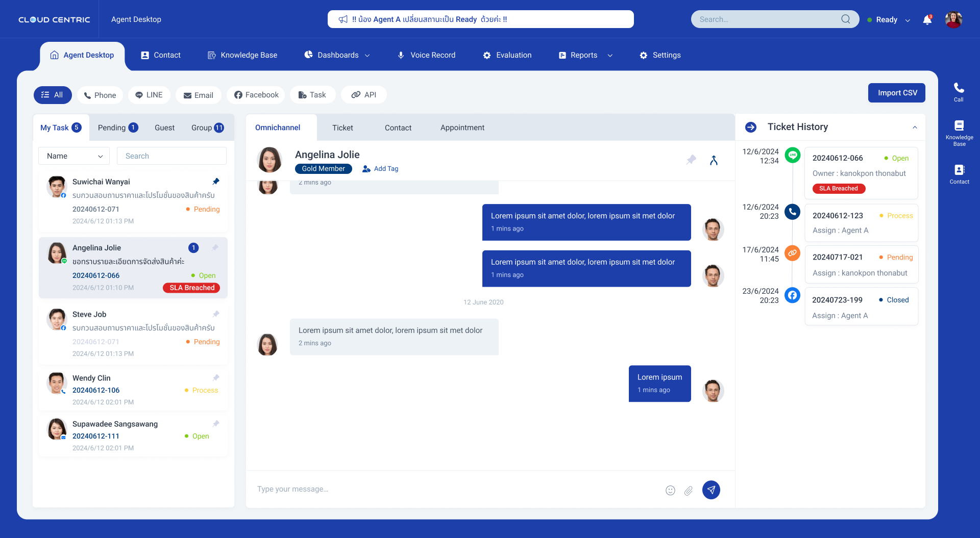Pin the Wendy Clin task card
The image size is (980, 538).
pyautogui.click(x=216, y=378)
